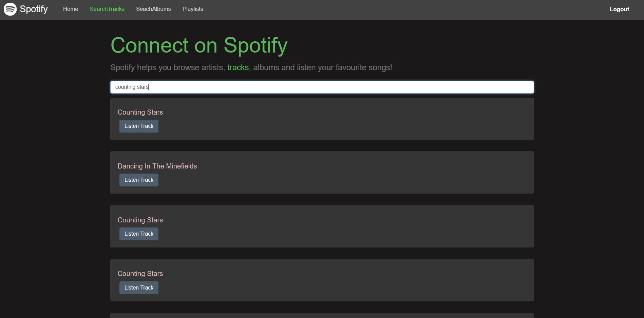Click the last Counting Stars title
Image resolution: width=644 pixels, height=318 pixels.
click(x=140, y=273)
